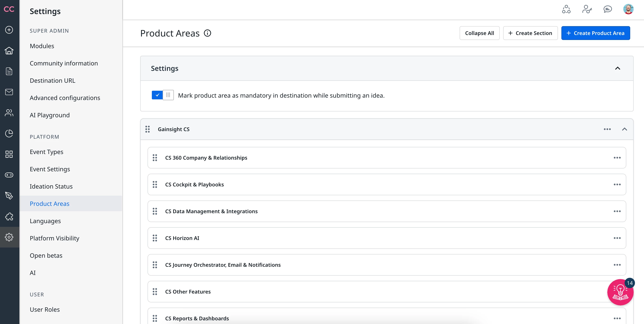Open Event Types under Platform

pyautogui.click(x=47, y=152)
